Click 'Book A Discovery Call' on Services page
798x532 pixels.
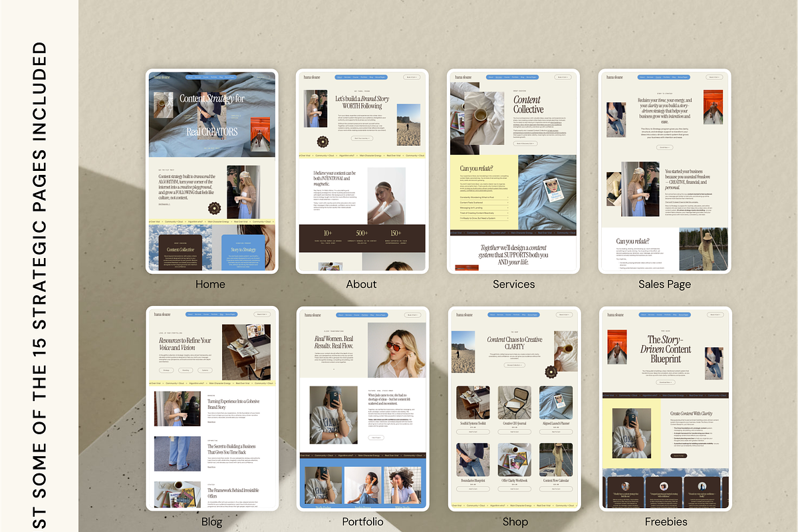tap(525, 143)
